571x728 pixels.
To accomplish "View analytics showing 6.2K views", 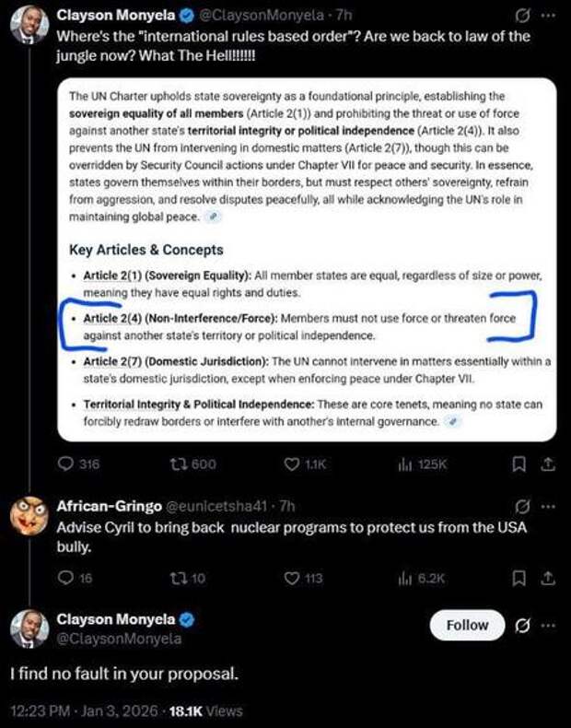I will coord(403,579).
